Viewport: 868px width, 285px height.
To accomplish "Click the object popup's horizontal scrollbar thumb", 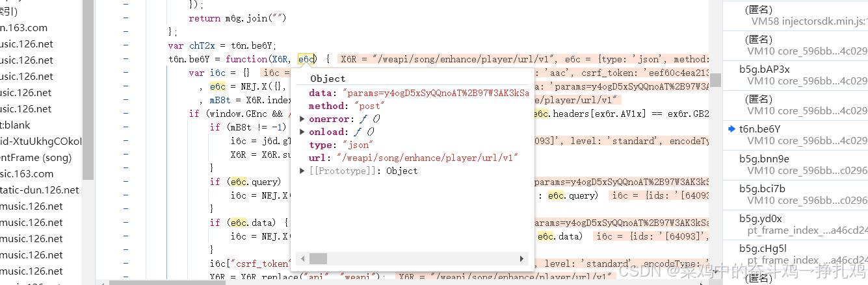I will (318, 258).
